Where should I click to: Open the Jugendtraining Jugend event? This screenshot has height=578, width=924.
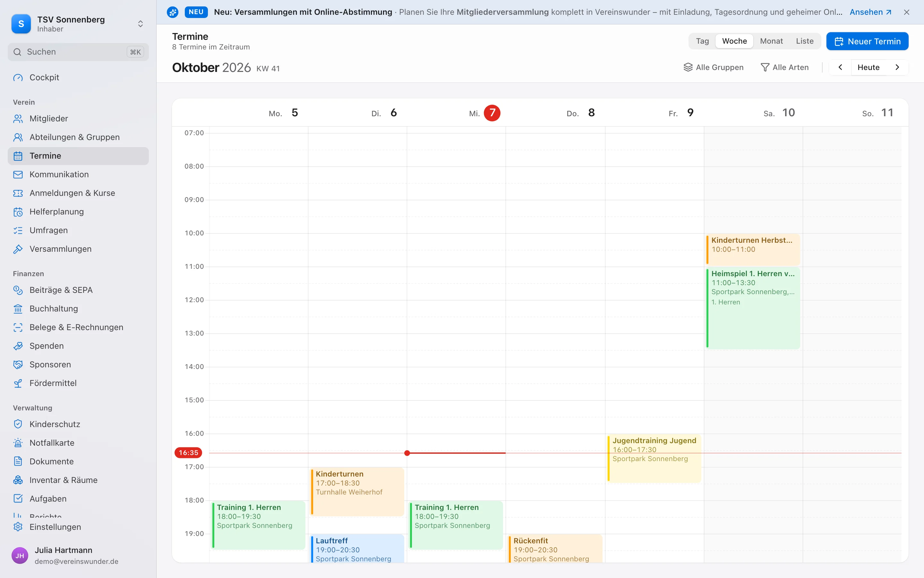(x=654, y=458)
